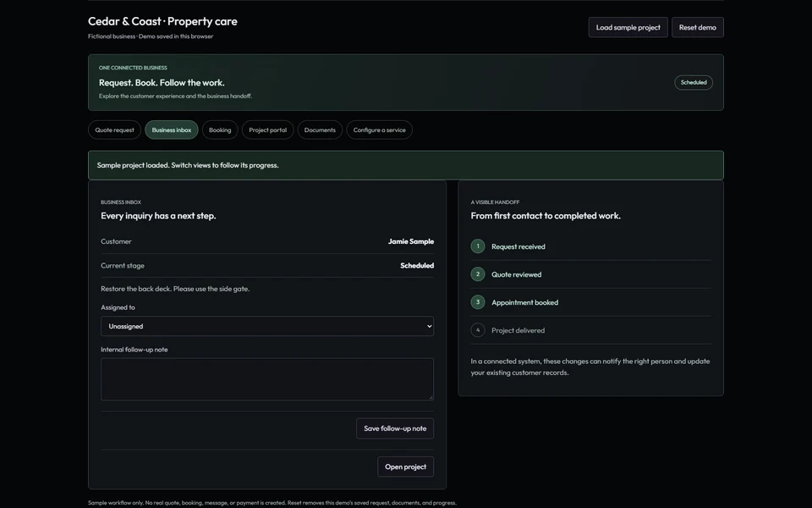Click the Request. Book. Follow the work. heading
The height and width of the screenshot is (508, 812).
(162, 83)
